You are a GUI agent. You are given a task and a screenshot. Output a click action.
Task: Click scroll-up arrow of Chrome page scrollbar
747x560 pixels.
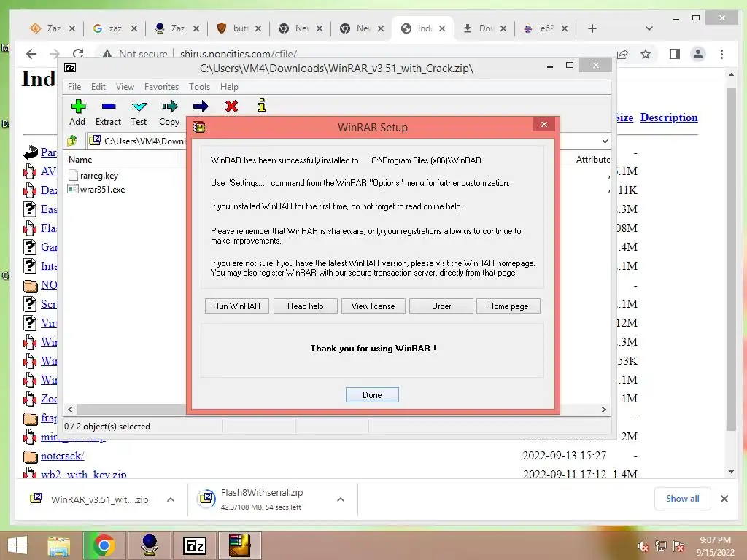point(731,75)
